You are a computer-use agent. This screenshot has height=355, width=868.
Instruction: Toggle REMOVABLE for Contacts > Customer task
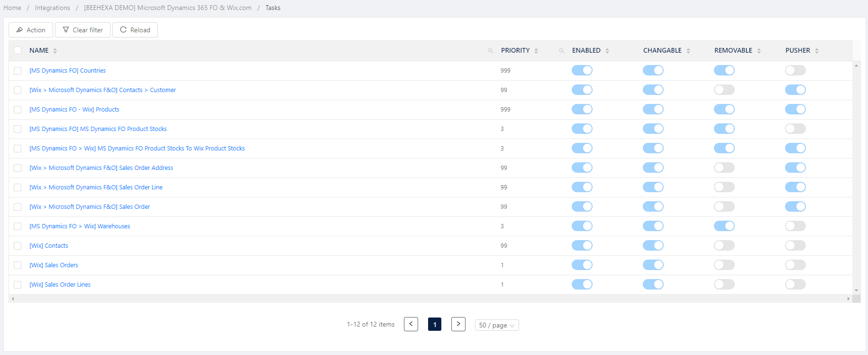[724, 90]
